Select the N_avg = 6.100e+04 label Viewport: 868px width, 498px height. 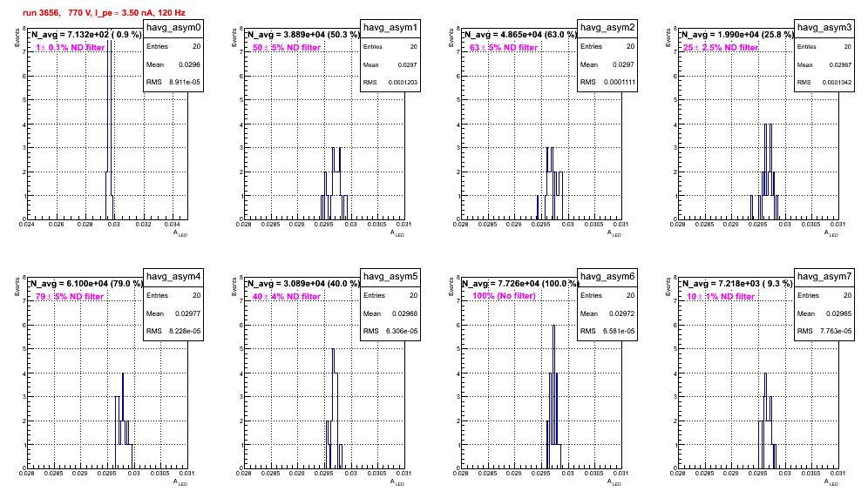(x=86, y=284)
